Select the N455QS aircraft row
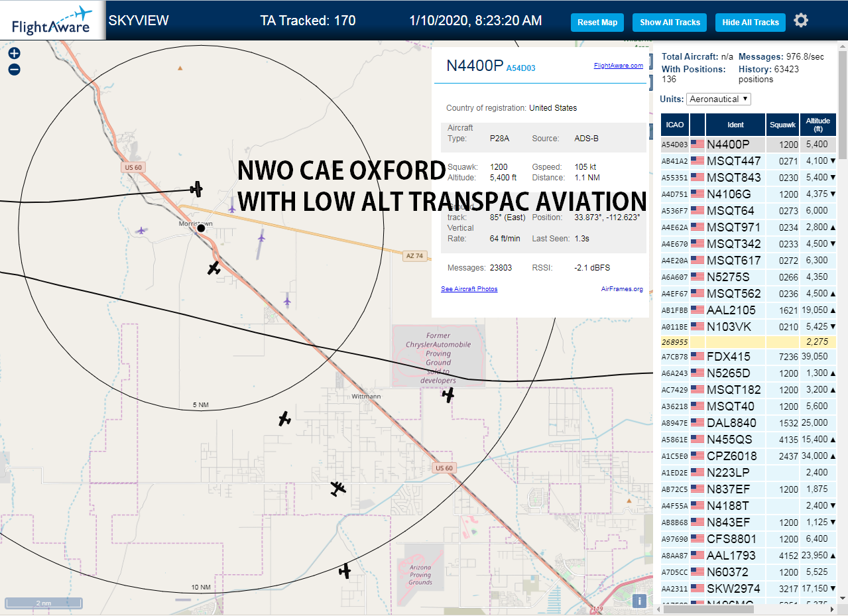 click(x=749, y=439)
